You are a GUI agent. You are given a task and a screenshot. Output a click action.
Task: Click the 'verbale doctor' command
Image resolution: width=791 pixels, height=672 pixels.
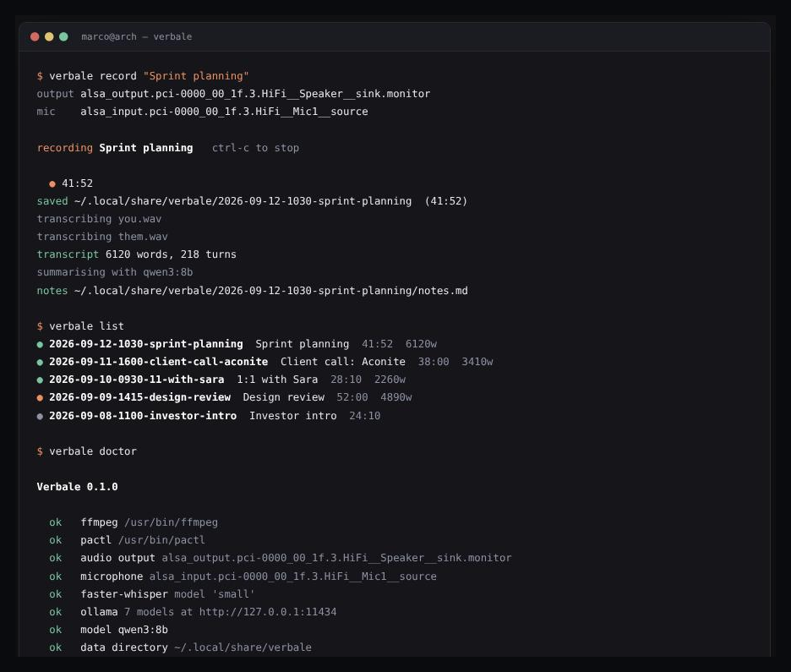(93, 451)
